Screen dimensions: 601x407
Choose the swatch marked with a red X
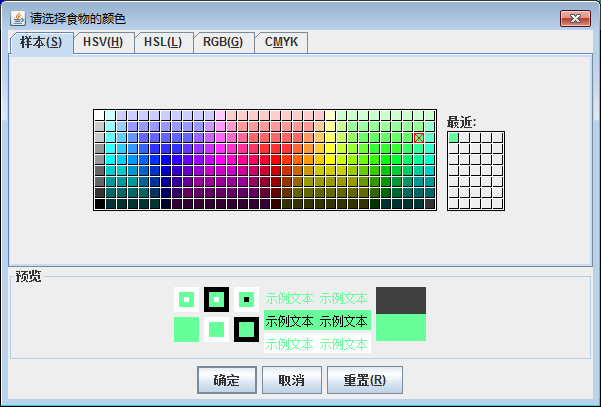point(419,138)
